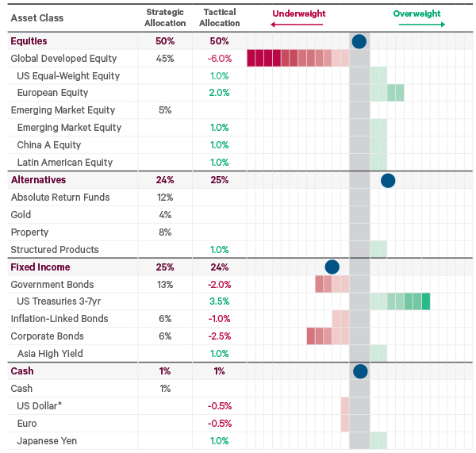Click the Tactical Allocation column header
The width and height of the screenshot is (476, 453).
click(219, 17)
